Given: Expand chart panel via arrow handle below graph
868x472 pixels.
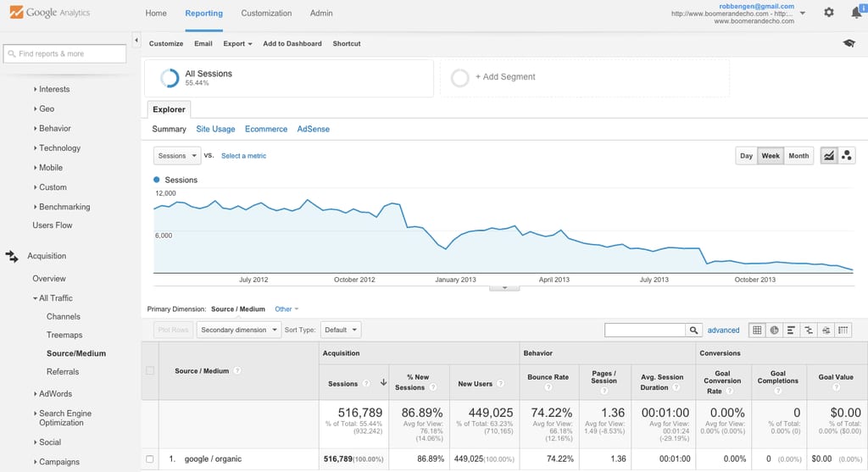Looking at the screenshot, I should coord(504,288).
